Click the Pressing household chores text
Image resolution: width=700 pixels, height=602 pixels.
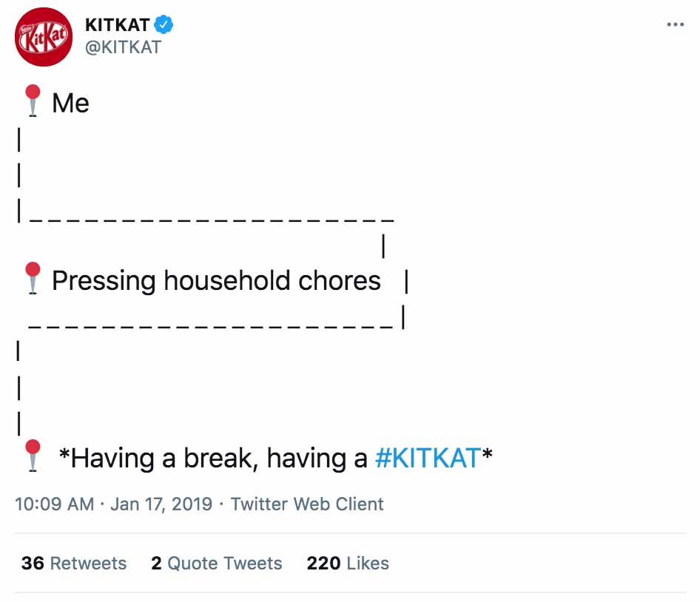[216, 281]
